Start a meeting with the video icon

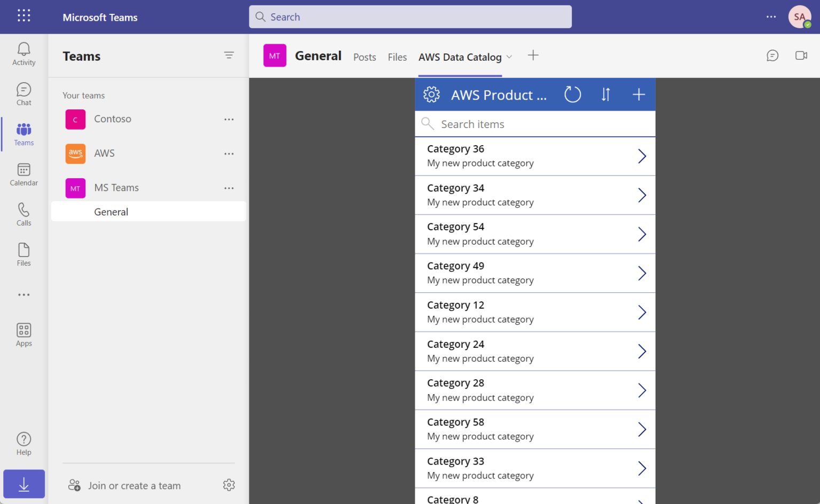tap(801, 55)
